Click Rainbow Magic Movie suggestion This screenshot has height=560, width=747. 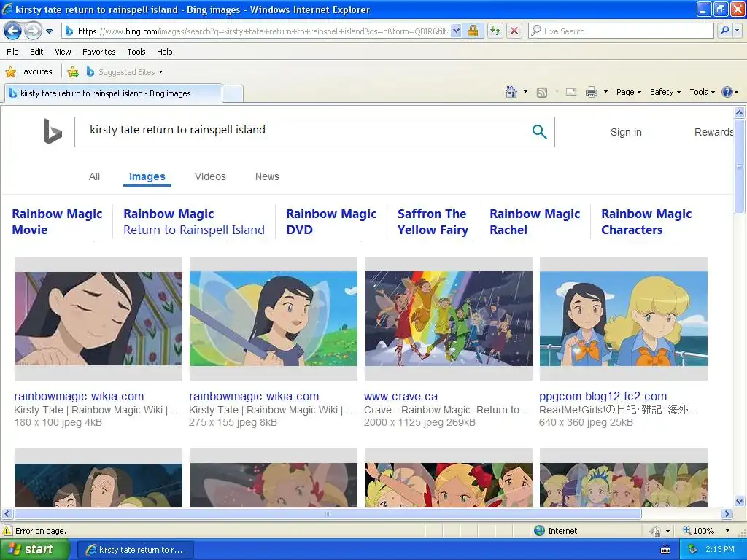(x=57, y=222)
